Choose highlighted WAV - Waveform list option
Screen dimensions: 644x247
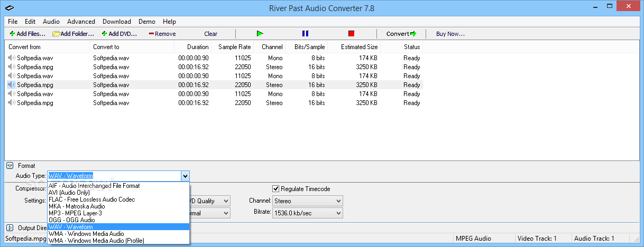click(x=118, y=227)
